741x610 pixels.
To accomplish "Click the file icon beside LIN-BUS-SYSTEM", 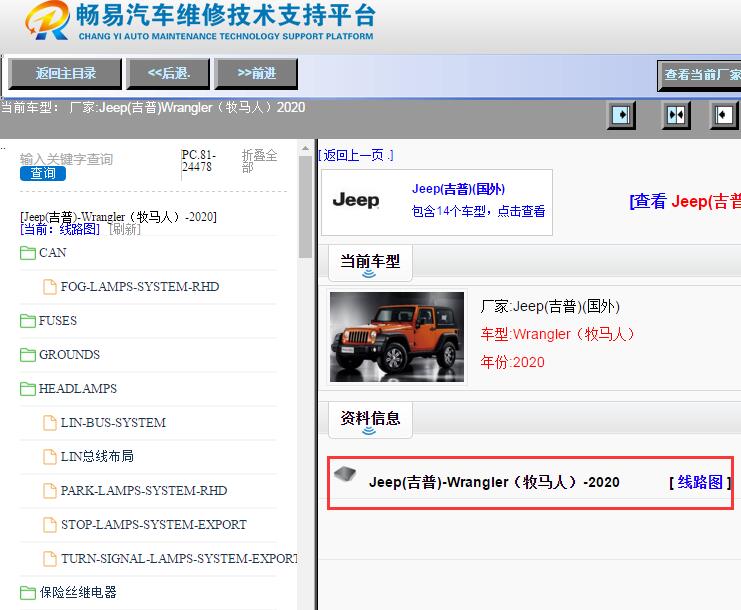I will [x=50, y=423].
